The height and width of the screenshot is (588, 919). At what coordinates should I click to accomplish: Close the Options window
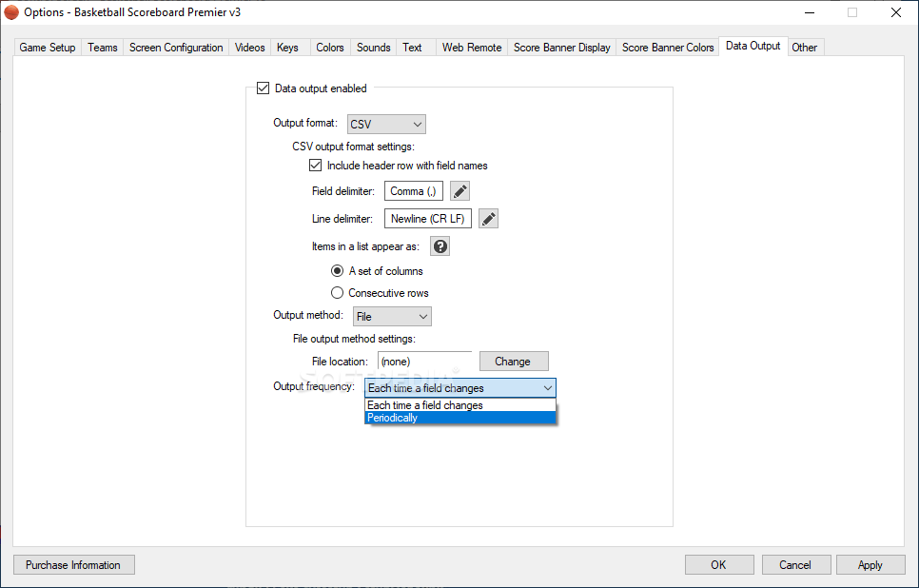click(x=896, y=12)
